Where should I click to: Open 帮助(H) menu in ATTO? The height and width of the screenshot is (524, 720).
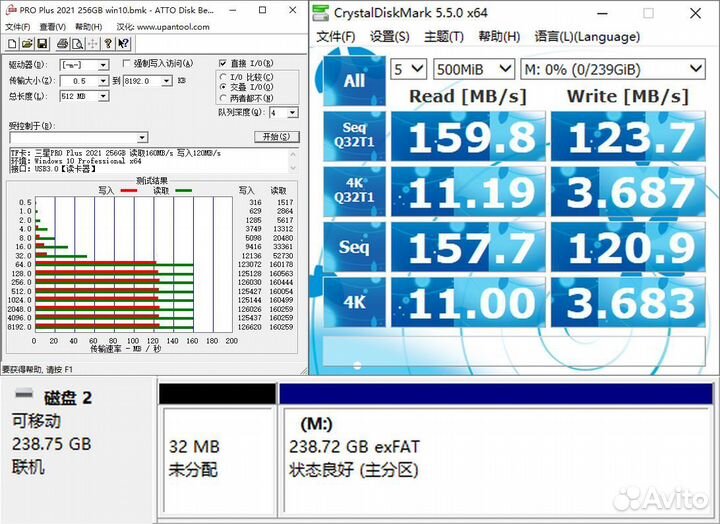point(89,27)
